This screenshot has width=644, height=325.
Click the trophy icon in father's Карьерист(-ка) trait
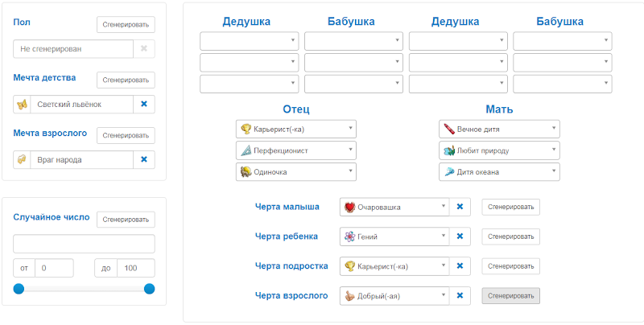tap(246, 130)
